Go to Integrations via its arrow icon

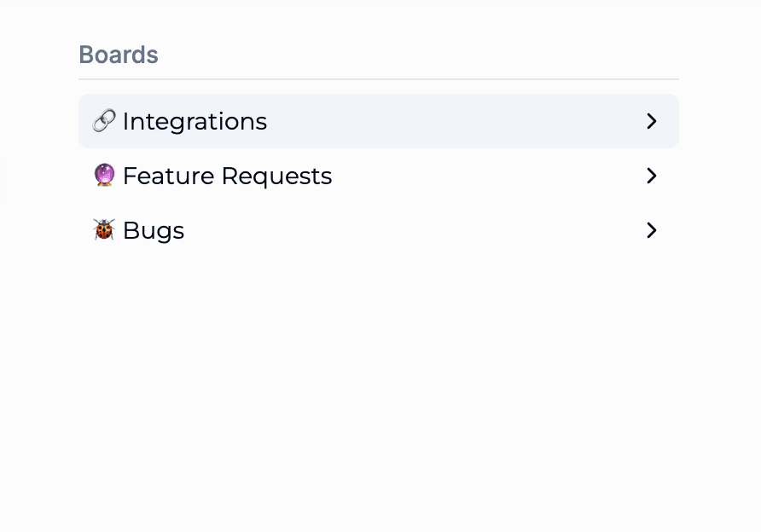point(652,121)
